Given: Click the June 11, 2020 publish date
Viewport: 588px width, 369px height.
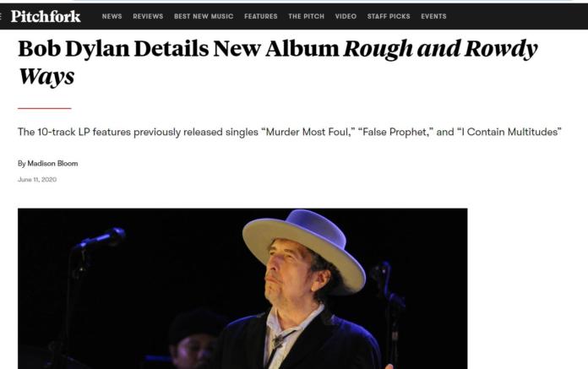Looking at the screenshot, I should 37,180.
